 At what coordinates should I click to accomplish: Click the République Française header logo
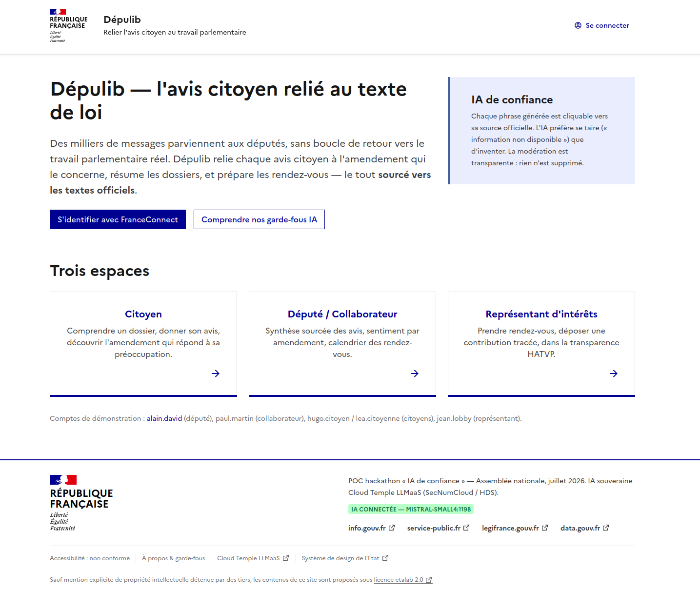coord(68,26)
